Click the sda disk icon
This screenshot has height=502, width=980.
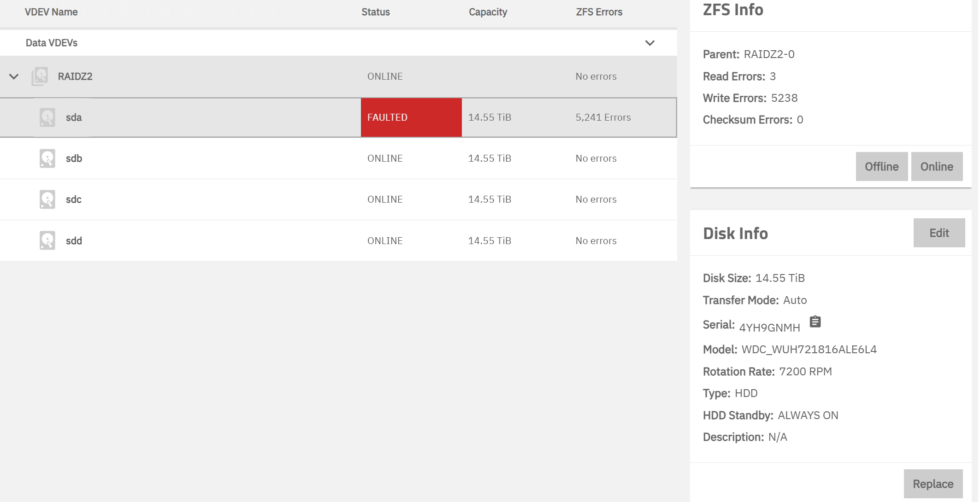47,117
